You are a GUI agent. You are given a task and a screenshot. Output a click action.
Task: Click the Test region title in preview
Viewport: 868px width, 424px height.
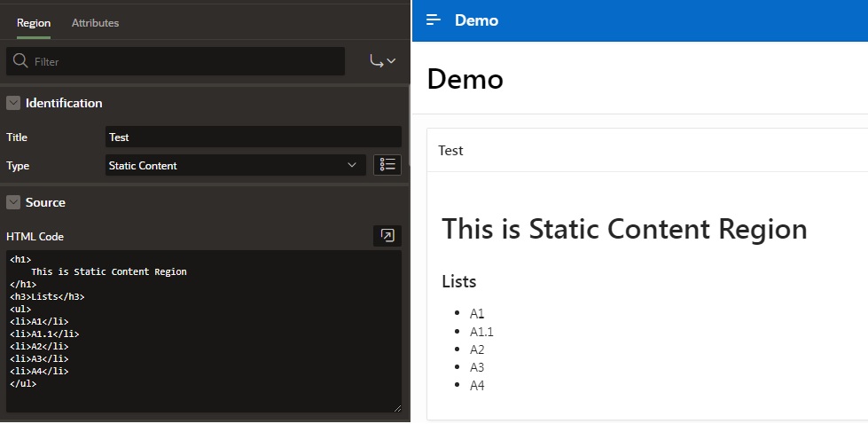[450, 151]
